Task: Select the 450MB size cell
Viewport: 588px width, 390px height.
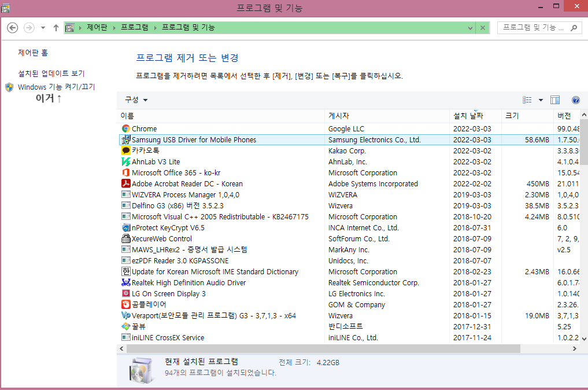Action: (x=538, y=184)
